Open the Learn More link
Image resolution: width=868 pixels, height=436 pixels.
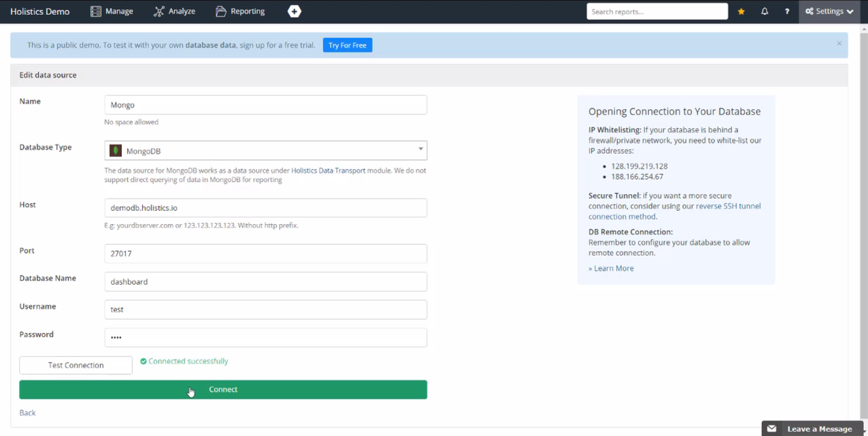pyautogui.click(x=611, y=268)
